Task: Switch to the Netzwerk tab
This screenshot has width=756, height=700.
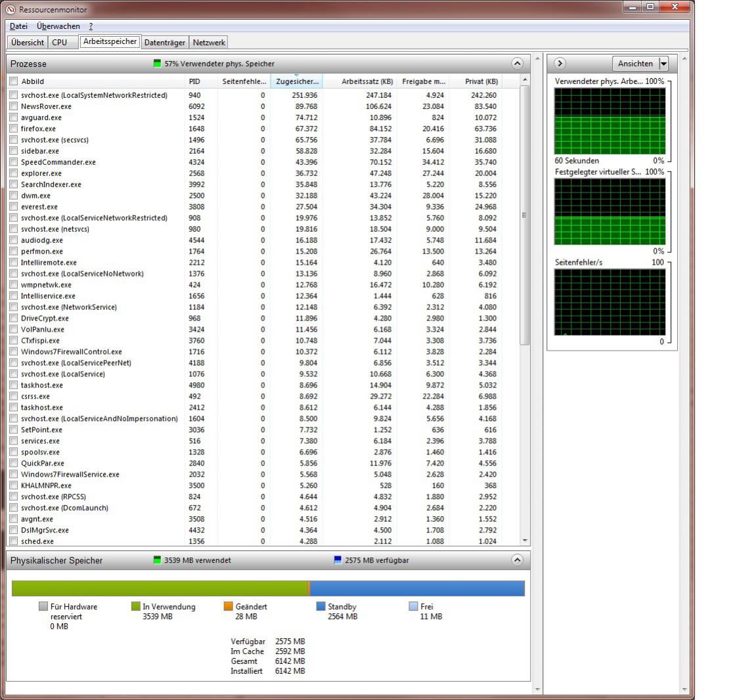Action: (x=209, y=43)
